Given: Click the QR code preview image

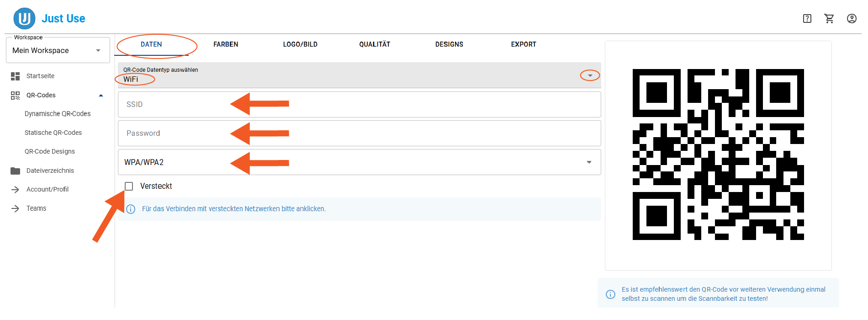Looking at the screenshot, I should pyautogui.click(x=718, y=155).
